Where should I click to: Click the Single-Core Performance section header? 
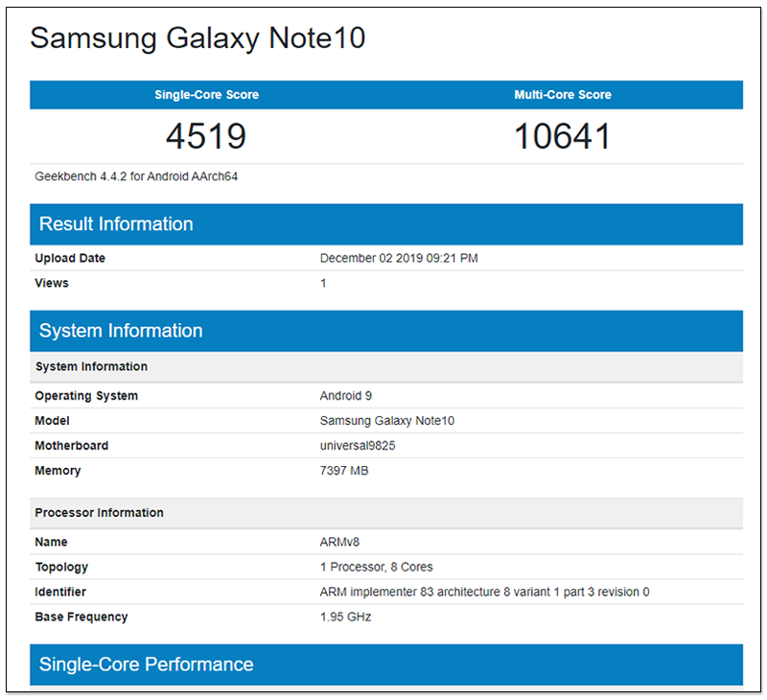pyautogui.click(x=146, y=665)
